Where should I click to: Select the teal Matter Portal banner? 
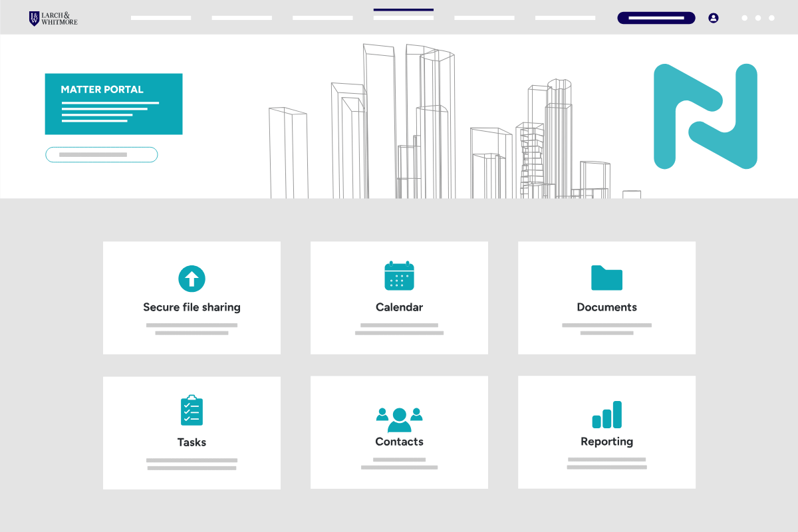[113, 104]
